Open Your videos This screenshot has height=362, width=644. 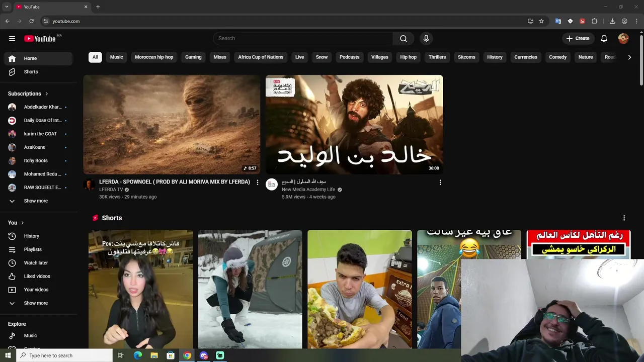(x=38, y=290)
